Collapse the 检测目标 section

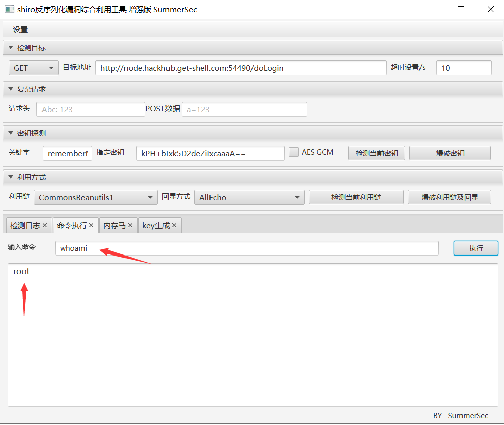point(11,48)
